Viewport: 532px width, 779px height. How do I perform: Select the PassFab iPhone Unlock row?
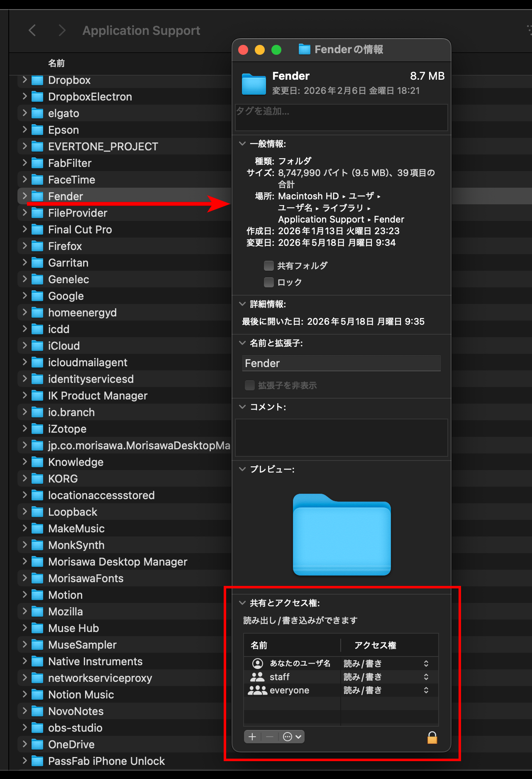point(124,761)
